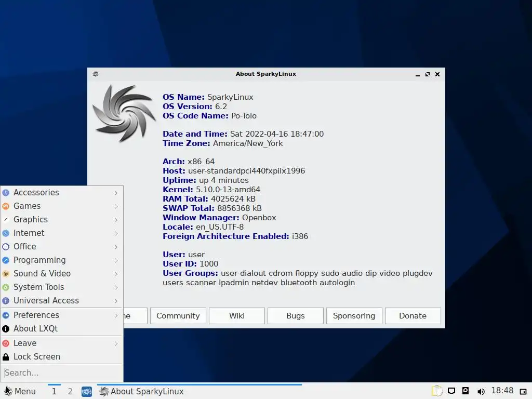Open the Universal Access menu entry

click(x=61, y=301)
